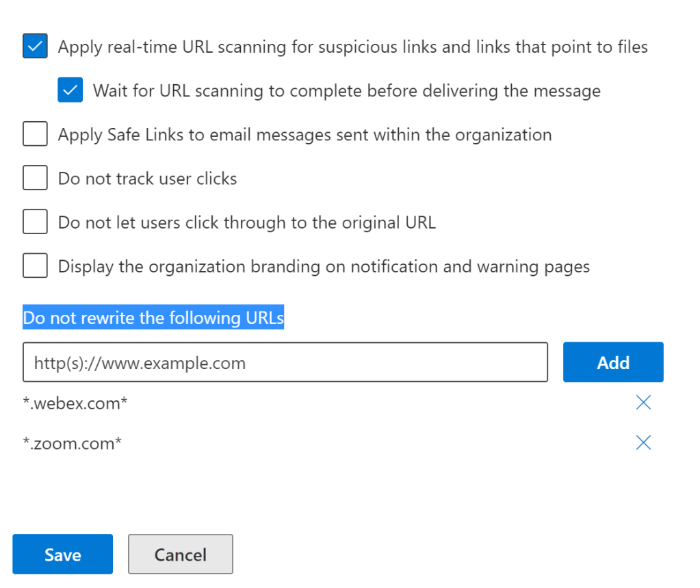Click the 'Wait for URL scanning to complete' label
The width and height of the screenshot is (700, 588).
pyautogui.click(x=346, y=91)
